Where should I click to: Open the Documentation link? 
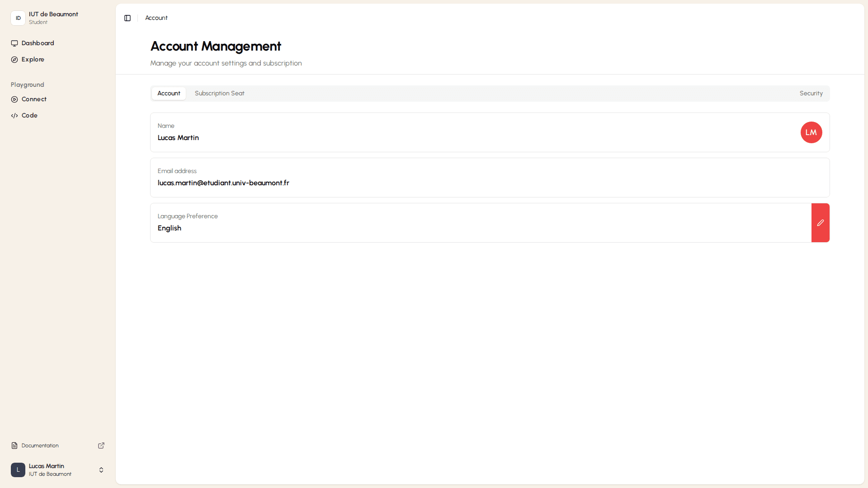pos(58,446)
